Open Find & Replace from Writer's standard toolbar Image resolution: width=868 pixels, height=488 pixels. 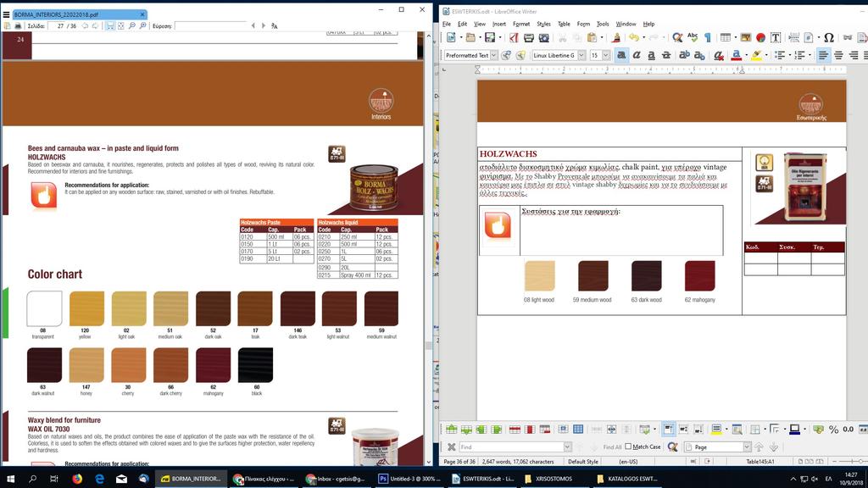(677, 37)
